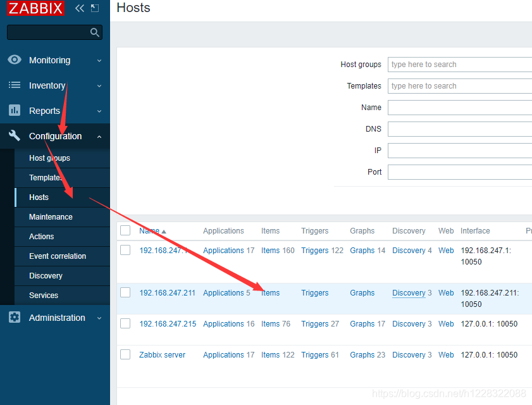This screenshot has height=405, width=532.
Task: Check the Zabbix server host checkbox
Action: (x=125, y=354)
